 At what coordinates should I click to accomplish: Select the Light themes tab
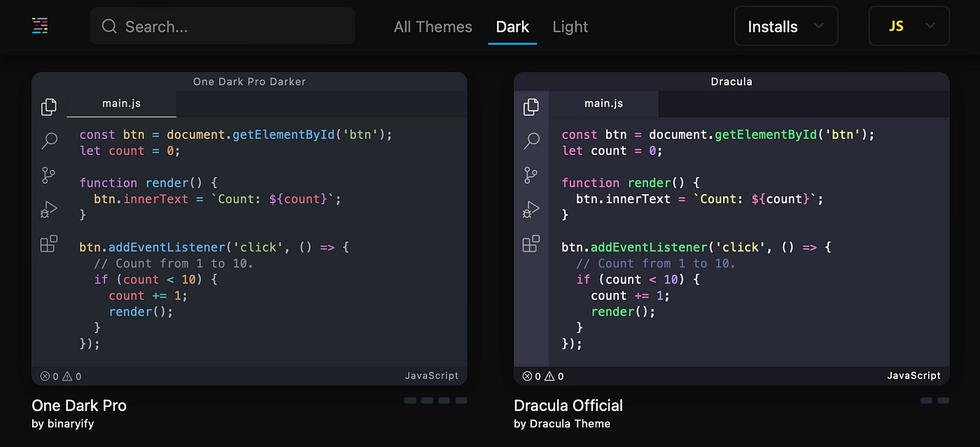click(x=570, y=27)
